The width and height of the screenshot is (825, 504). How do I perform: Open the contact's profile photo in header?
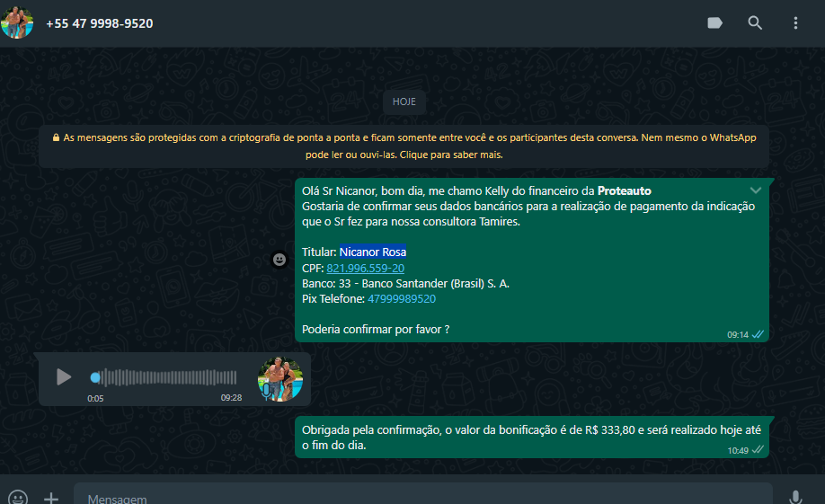point(17,23)
